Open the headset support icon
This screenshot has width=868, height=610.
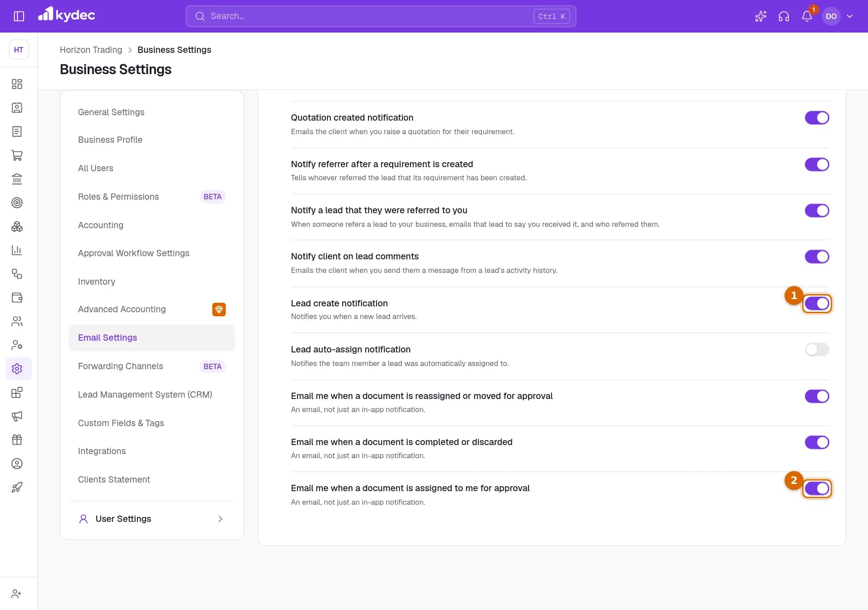pyautogui.click(x=783, y=16)
